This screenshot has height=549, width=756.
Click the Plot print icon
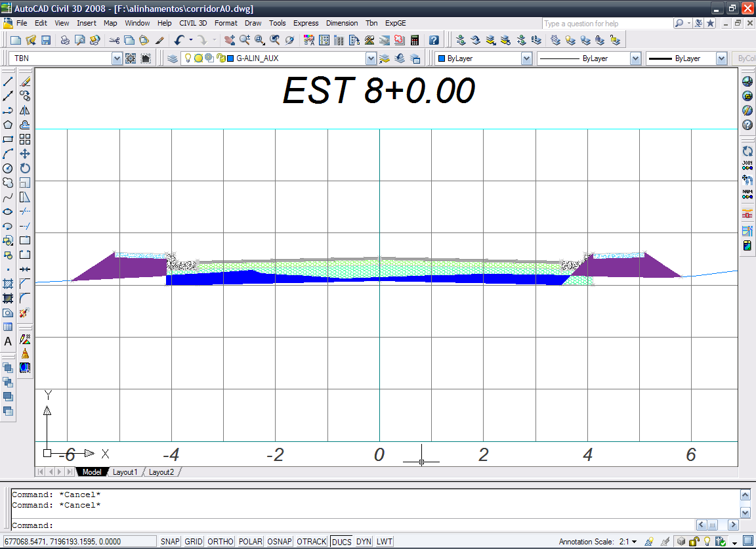coord(64,40)
